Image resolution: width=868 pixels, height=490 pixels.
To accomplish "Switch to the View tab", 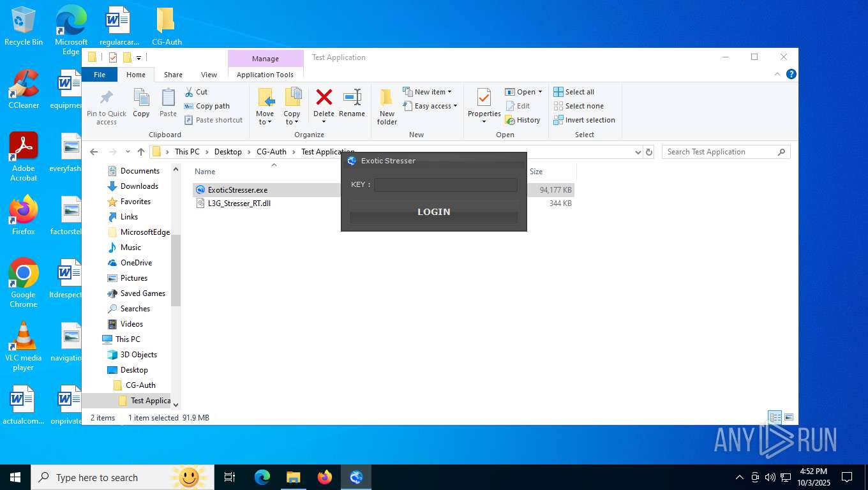I will pyautogui.click(x=209, y=75).
